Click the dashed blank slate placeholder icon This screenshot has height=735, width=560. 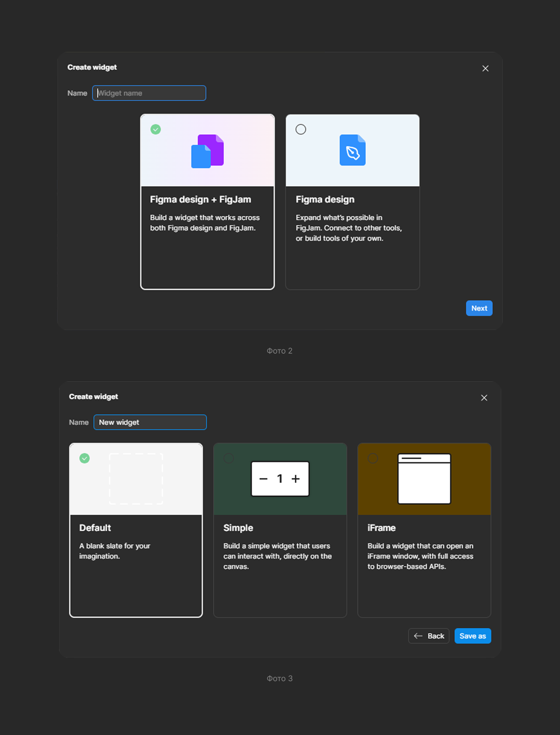click(136, 479)
